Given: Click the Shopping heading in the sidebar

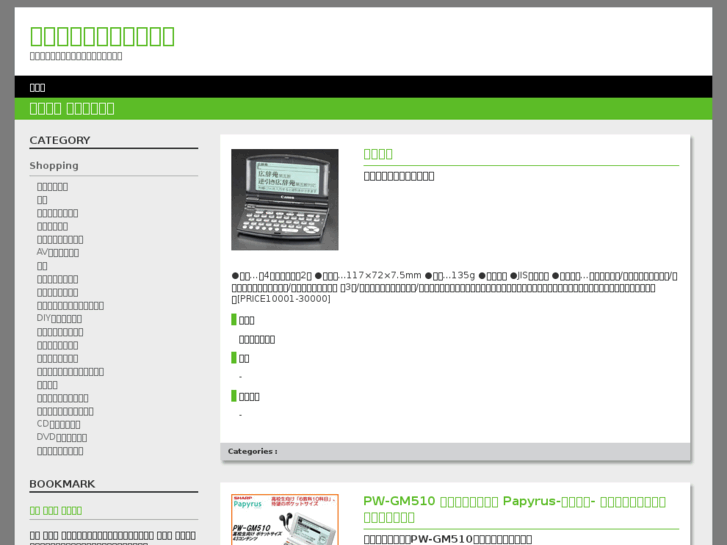Looking at the screenshot, I should pos(54,166).
